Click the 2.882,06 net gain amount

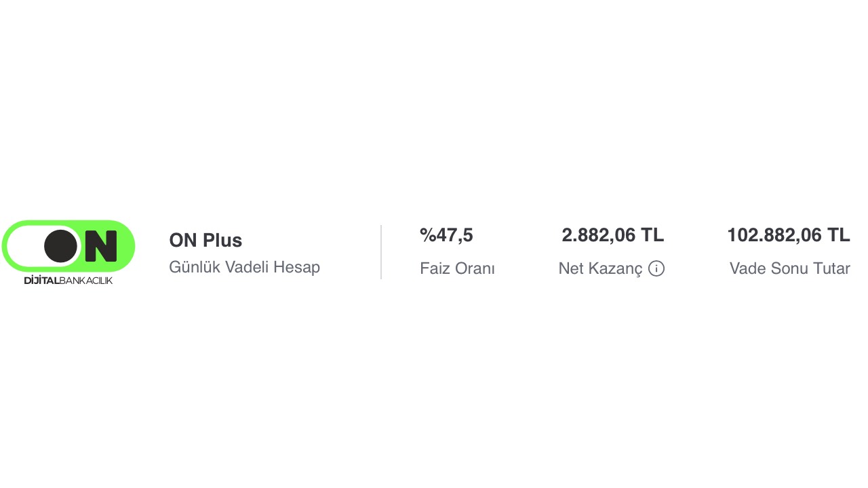pyautogui.click(x=599, y=236)
